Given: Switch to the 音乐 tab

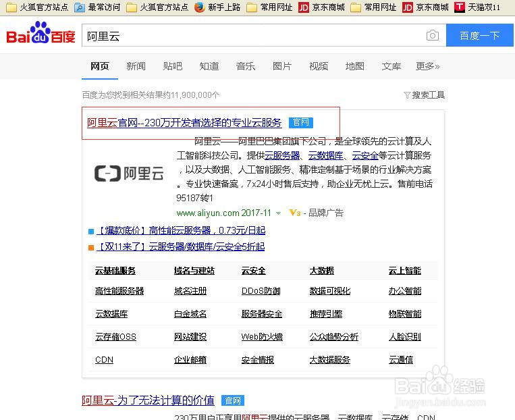Looking at the screenshot, I should tap(246, 66).
